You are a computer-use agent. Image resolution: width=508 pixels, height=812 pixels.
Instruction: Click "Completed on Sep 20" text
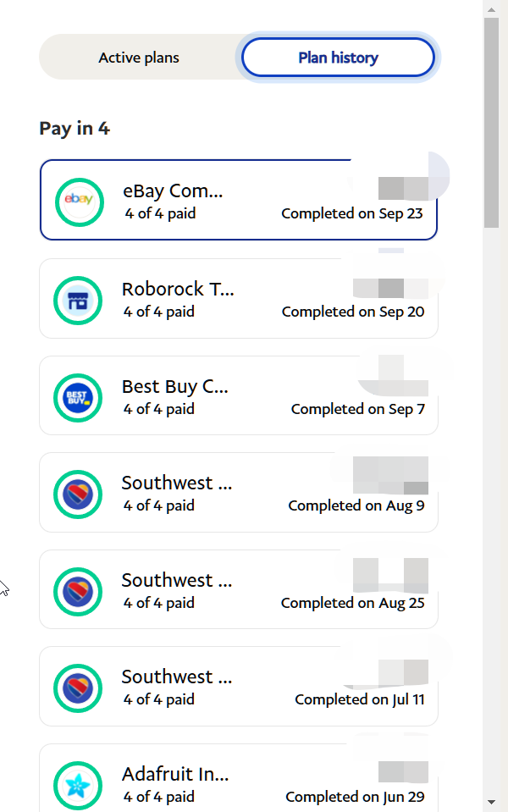click(353, 312)
